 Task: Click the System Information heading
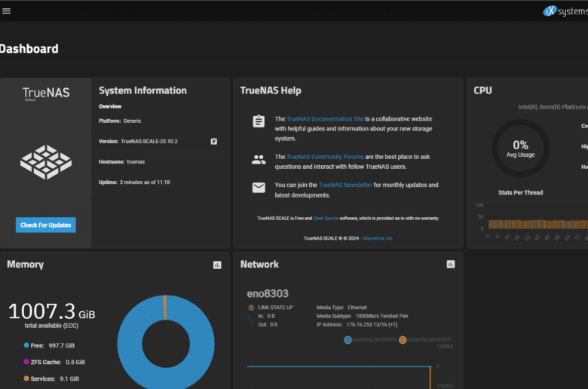point(142,90)
